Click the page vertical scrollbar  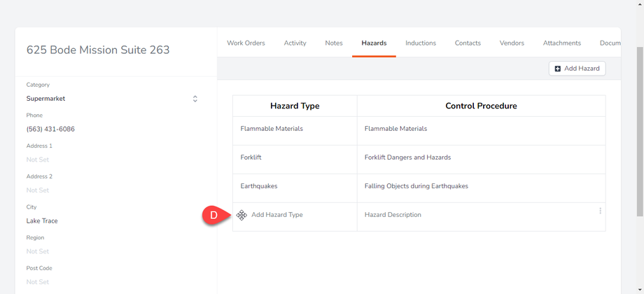640,140
